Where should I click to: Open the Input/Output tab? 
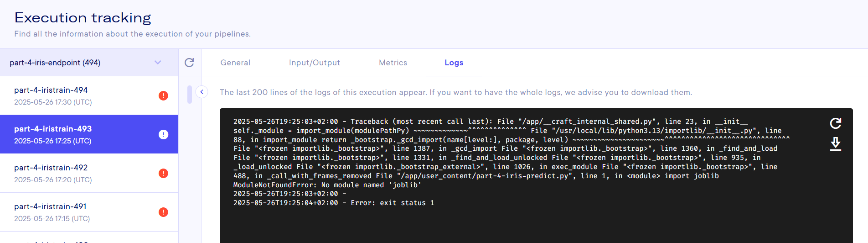(x=314, y=63)
